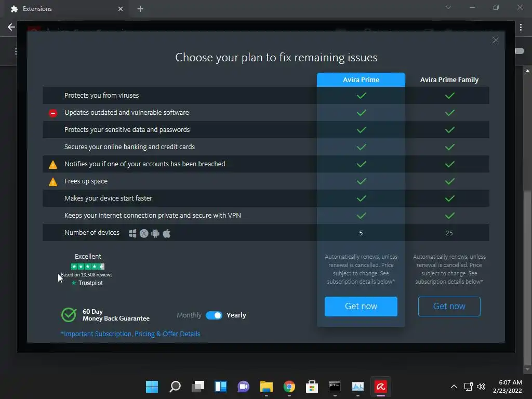The width and height of the screenshot is (532, 399).
Task: Open taskbar Search
Action: point(175,387)
